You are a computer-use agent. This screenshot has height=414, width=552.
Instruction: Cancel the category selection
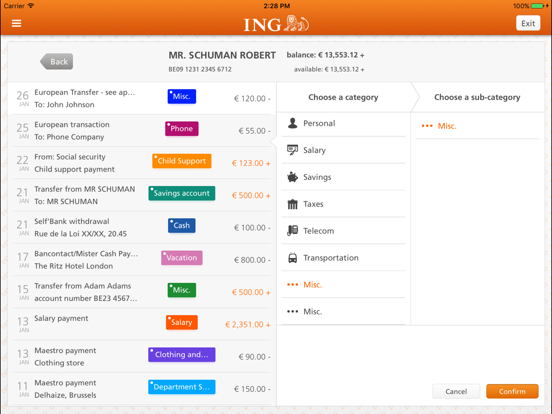(x=456, y=391)
